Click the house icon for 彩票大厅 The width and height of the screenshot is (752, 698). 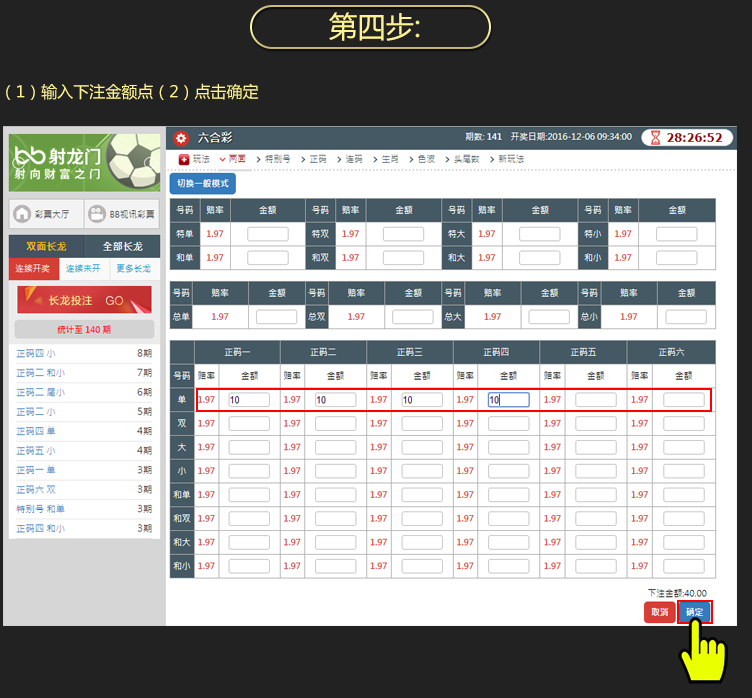[22, 213]
